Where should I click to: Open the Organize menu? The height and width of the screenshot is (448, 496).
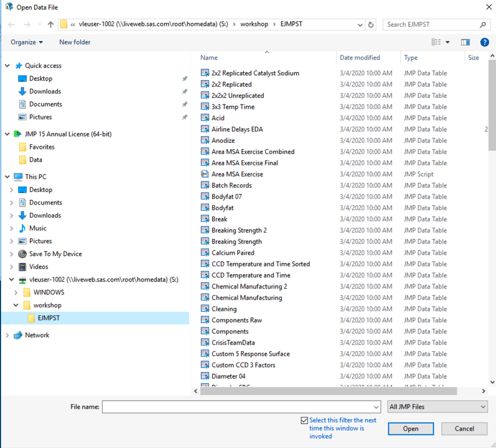coord(27,42)
